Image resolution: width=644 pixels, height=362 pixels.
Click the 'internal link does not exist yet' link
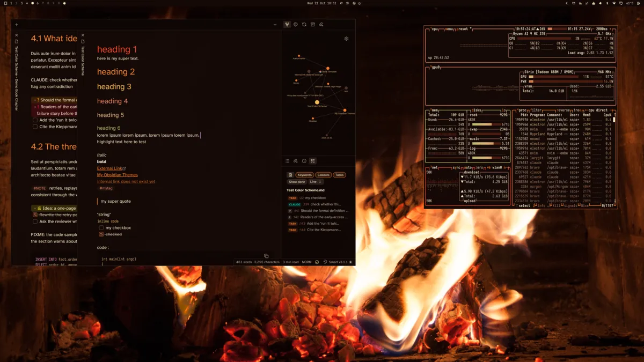(126, 181)
